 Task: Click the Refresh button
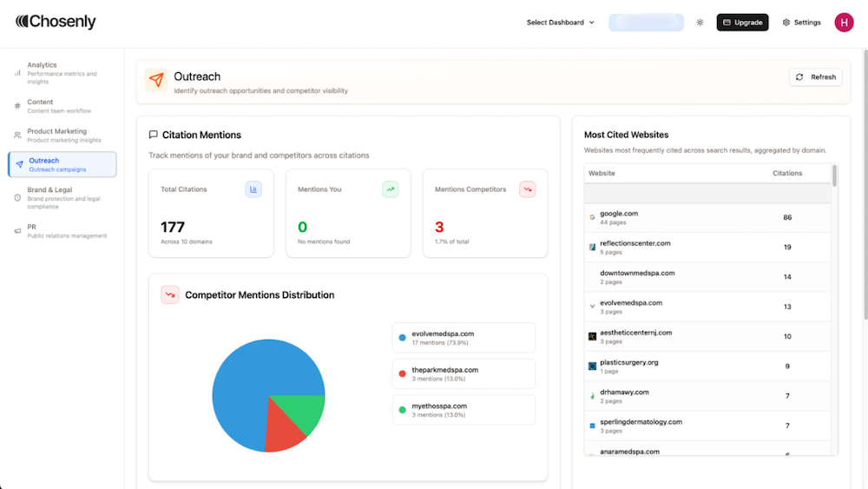point(815,77)
